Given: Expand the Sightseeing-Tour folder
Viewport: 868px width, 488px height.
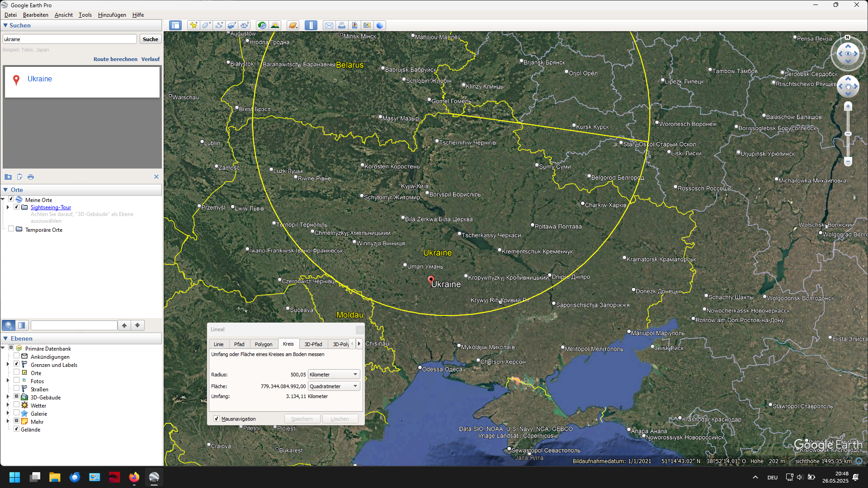Looking at the screenshot, I should (8, 207).
